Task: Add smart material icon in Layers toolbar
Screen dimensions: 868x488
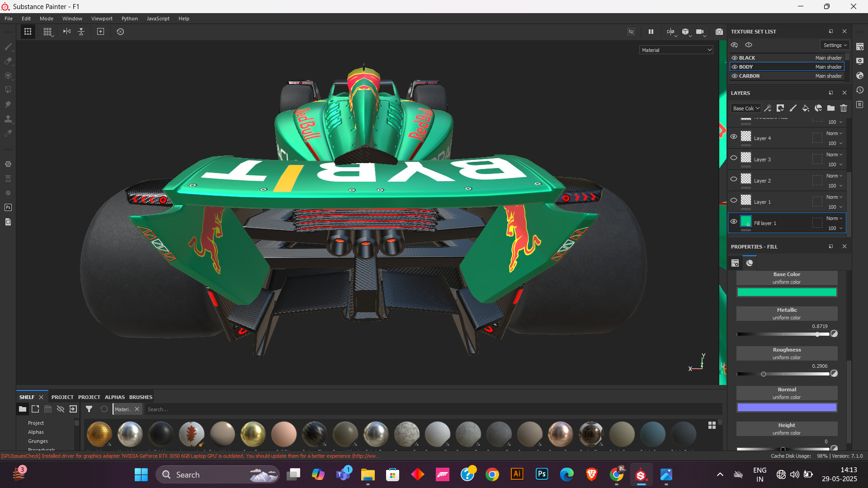Action: 818,108
